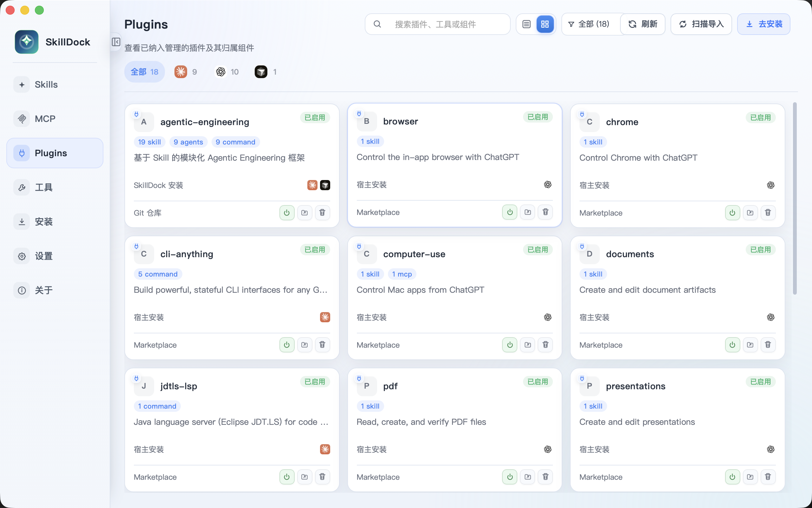
Task: Delete the agentic-engineering plugin
Action: [322, 213]
